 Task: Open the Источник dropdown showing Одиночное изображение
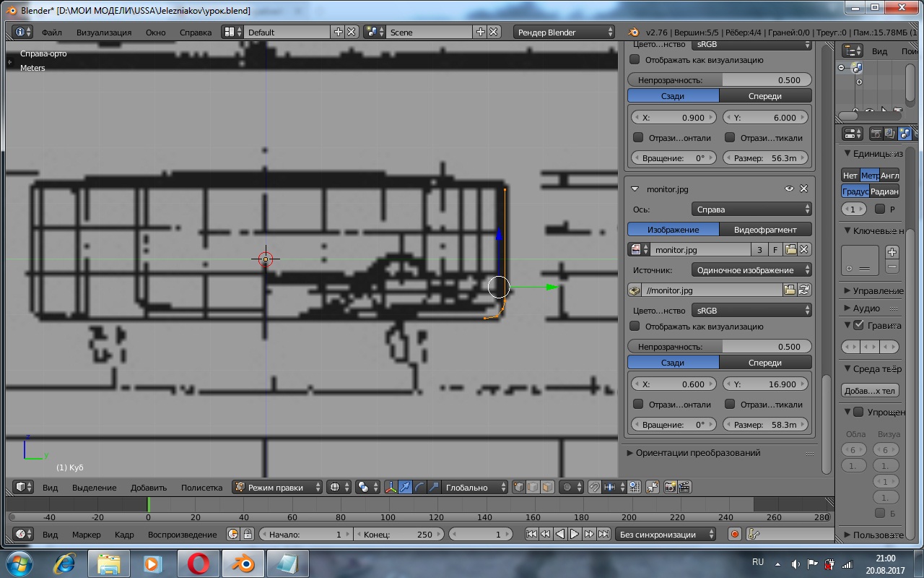pyautogui.click(x=751, y=269)
